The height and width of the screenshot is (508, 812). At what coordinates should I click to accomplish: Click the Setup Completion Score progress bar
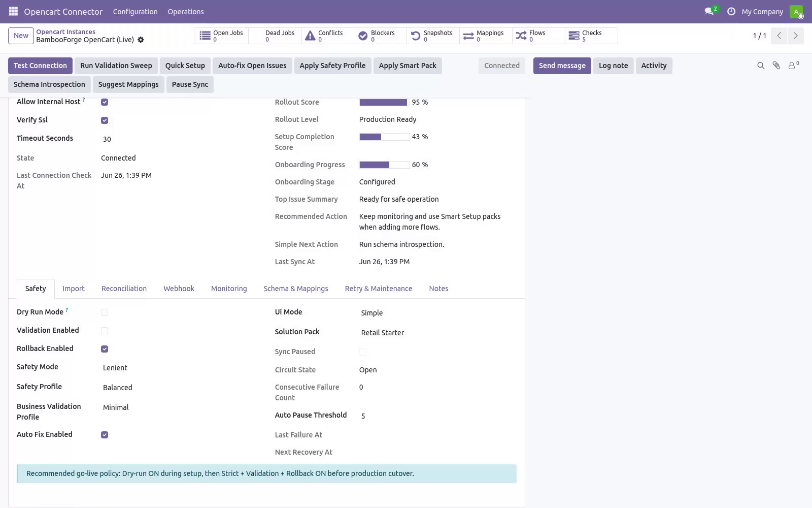[x=384, y=137]
